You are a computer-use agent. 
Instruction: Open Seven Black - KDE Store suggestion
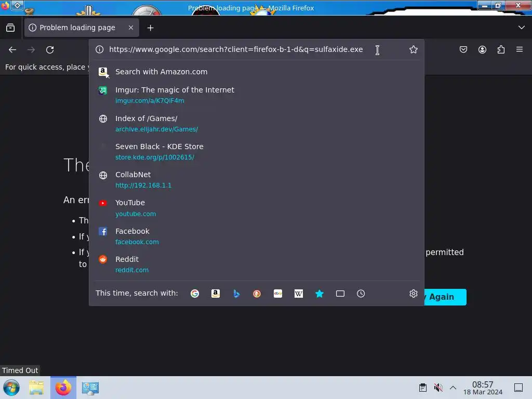[257, 152]
